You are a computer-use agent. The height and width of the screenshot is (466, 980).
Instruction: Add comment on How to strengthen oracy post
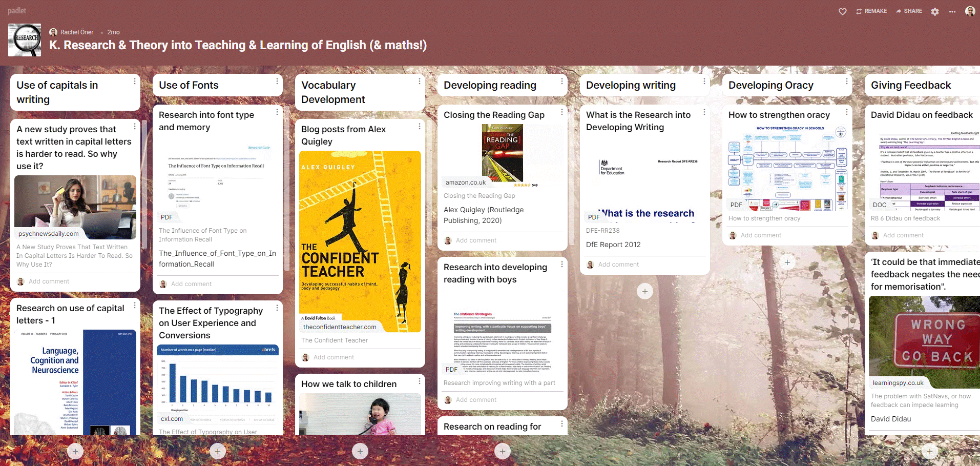[x=761, y=235]
